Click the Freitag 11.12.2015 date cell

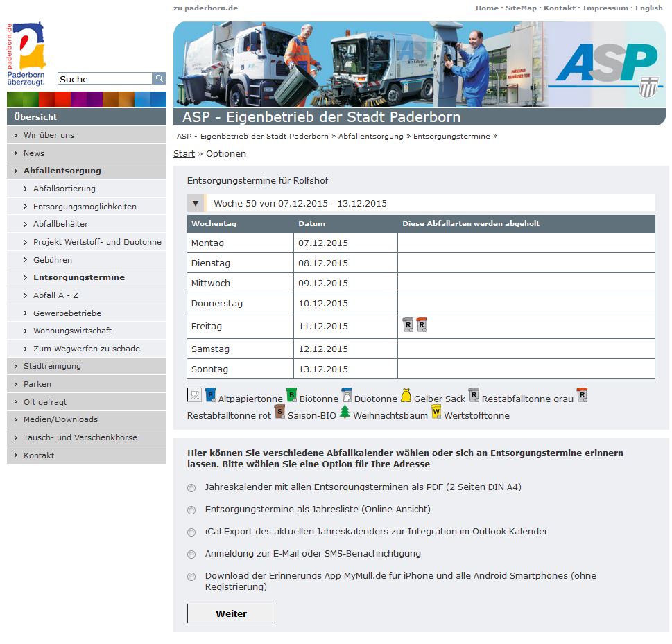[345, 326]
